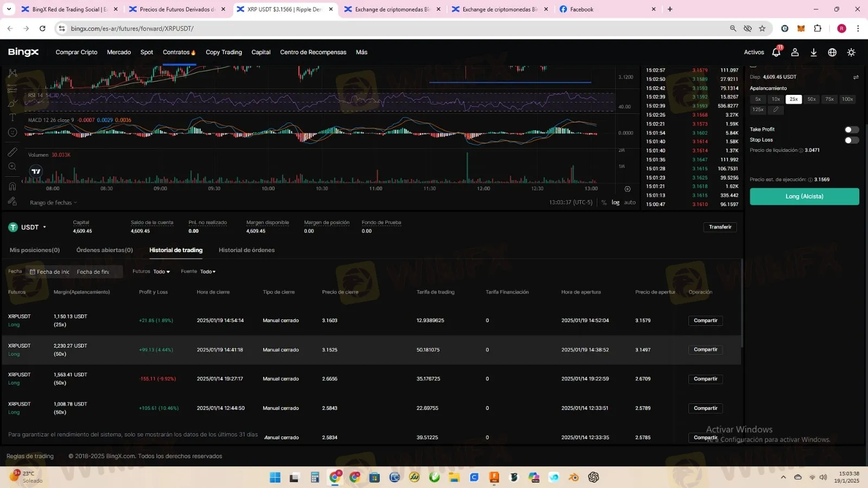Open the Windows Start menu
Screen dimensions: 868x488
pos(275,477)
